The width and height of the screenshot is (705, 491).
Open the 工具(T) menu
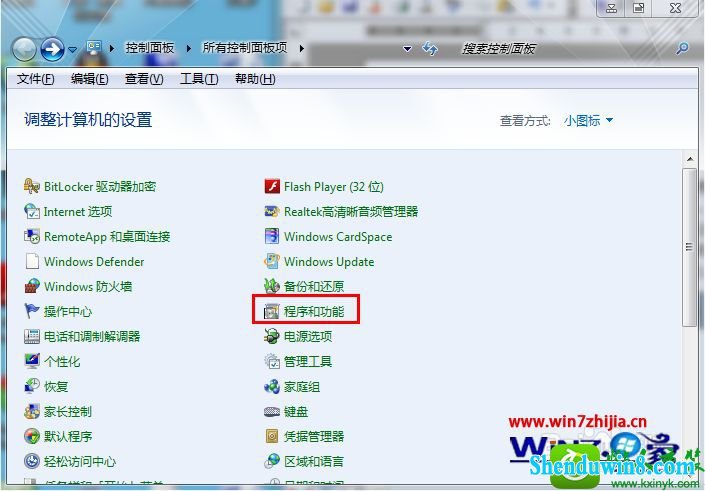(199, 79)
